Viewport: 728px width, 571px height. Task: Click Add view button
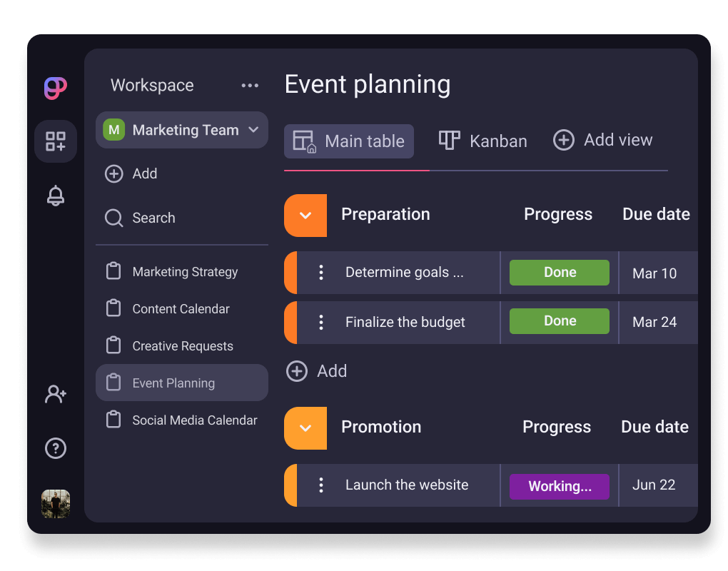(x=603, y=140)
